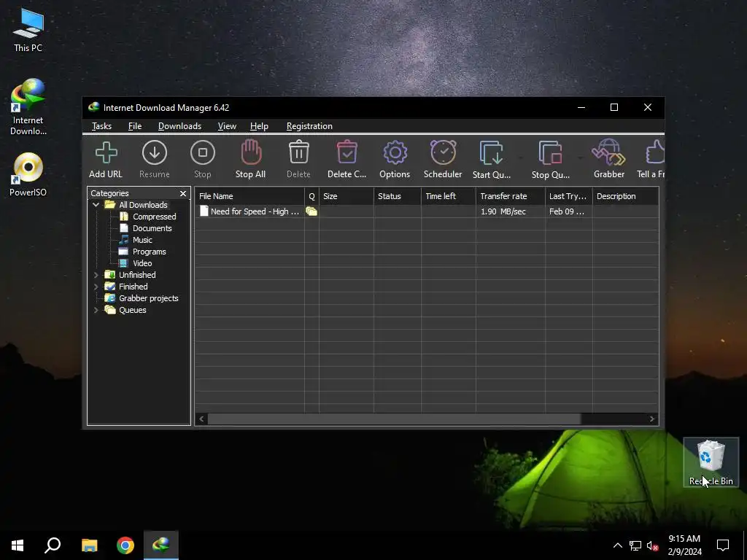Select the Queues folder

pyautogui.click(x=133, y=310)
